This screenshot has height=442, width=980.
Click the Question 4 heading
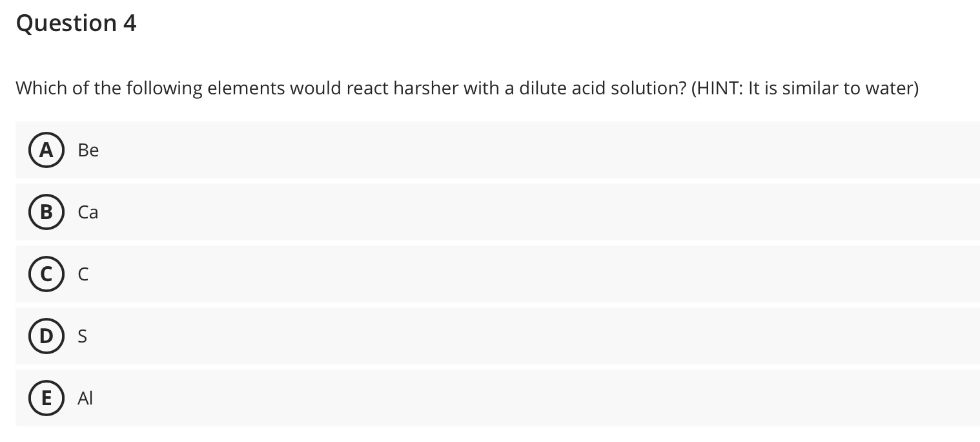[x=76, y=23]
